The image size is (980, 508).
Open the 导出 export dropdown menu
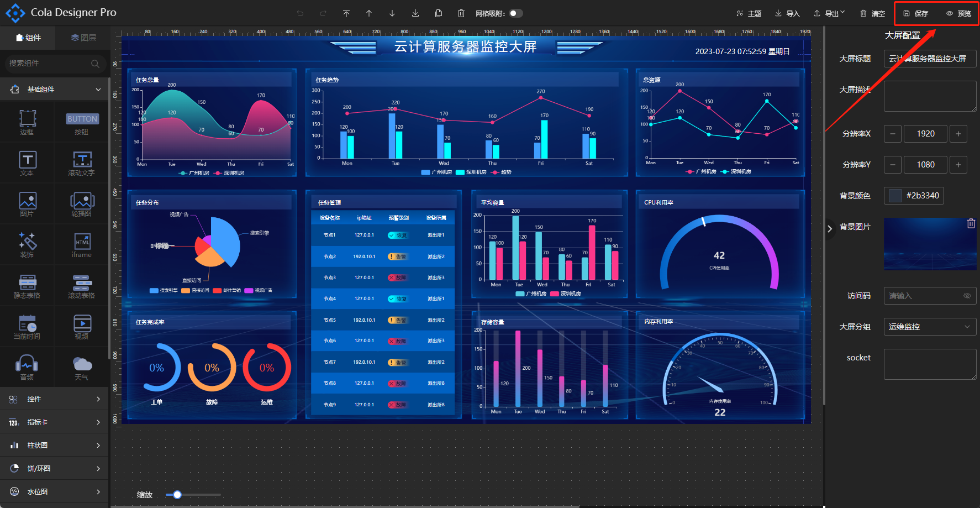point(830,13)
